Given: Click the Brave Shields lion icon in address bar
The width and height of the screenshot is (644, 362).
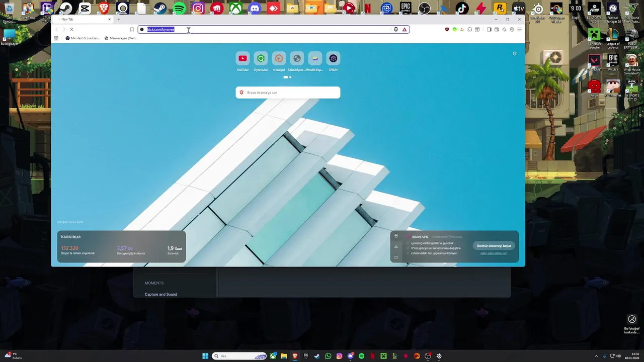Looking at the screenshot, I should pos(396,30).
